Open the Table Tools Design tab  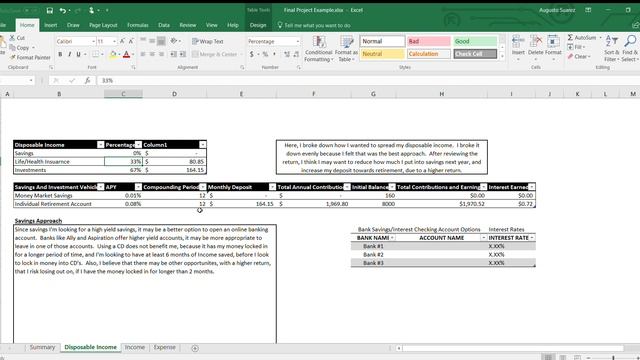[x=258, y=25]
